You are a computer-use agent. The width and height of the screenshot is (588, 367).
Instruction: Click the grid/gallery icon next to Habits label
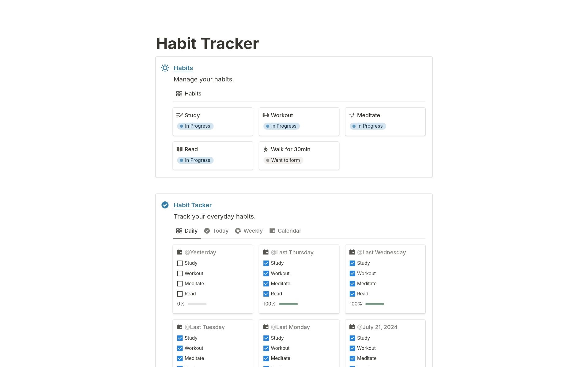(179, 93)
